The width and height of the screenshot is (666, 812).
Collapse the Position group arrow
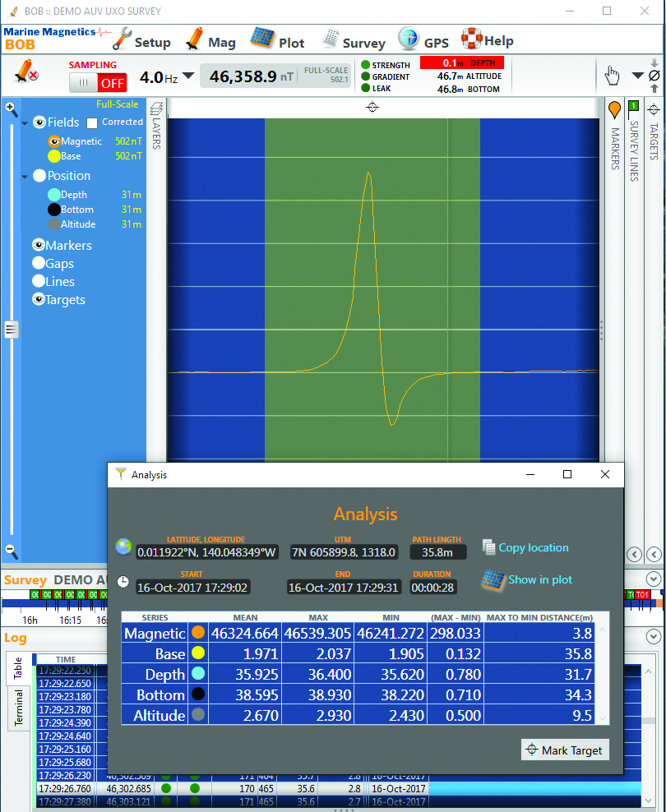click(x=25, y=177)
